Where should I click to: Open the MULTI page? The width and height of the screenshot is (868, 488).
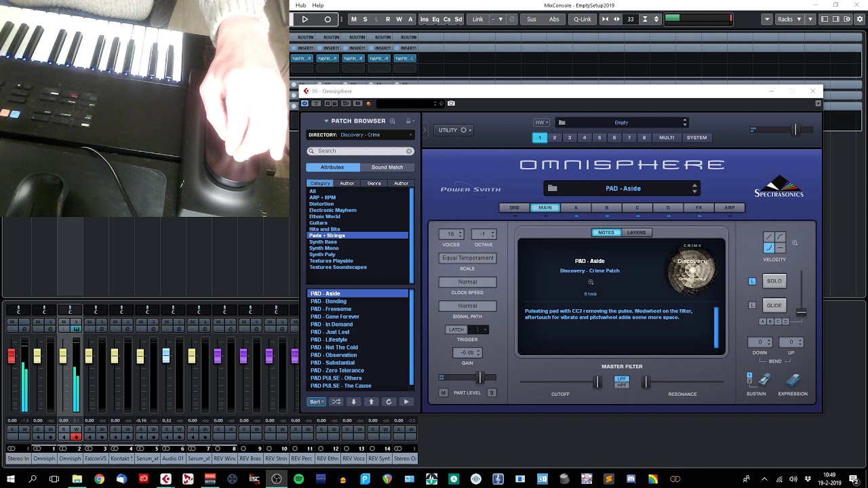point(667,138)
